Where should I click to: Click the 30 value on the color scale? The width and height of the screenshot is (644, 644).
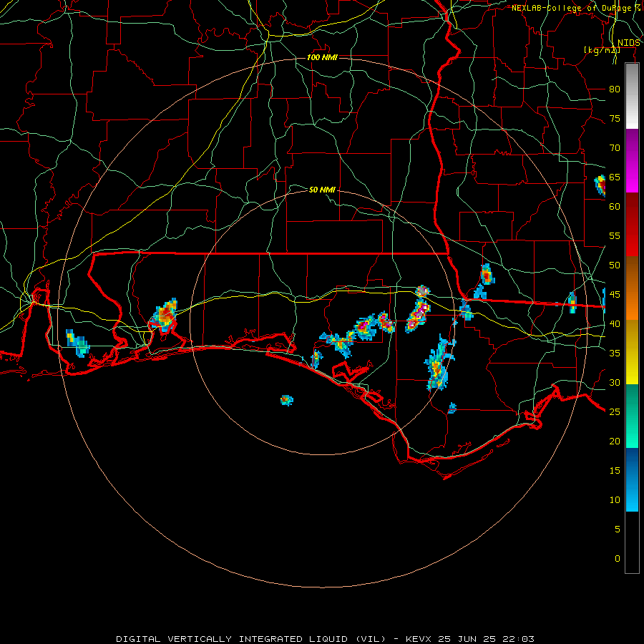click(x=615, y=383)
